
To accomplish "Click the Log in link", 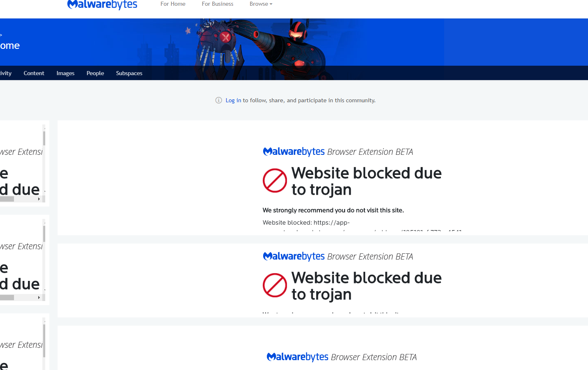I will [233, 100].
